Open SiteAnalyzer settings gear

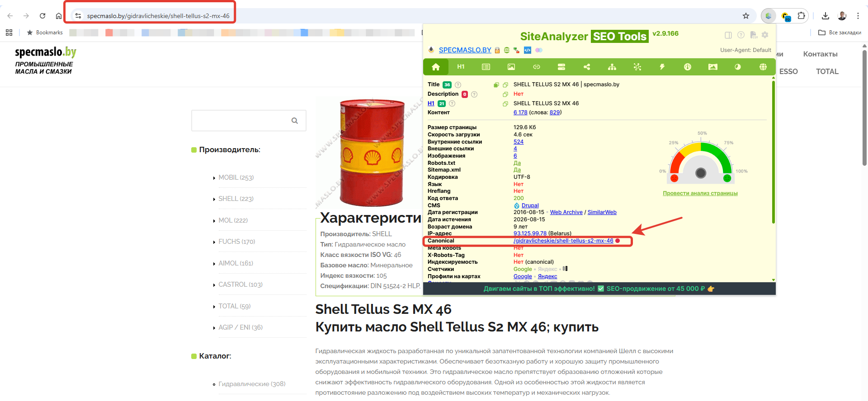[765, 35]
